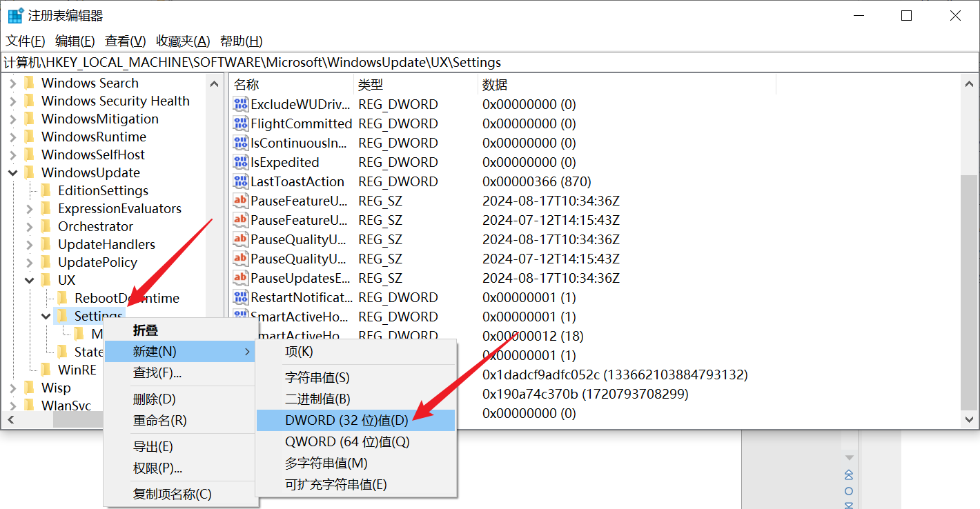Click the folder icon of RebootDowntime

(62, 298)
